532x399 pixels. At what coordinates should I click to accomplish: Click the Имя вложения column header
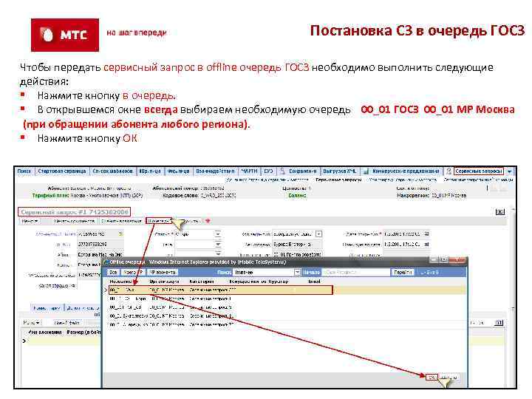pyautogui.click(x=45, y=332)
